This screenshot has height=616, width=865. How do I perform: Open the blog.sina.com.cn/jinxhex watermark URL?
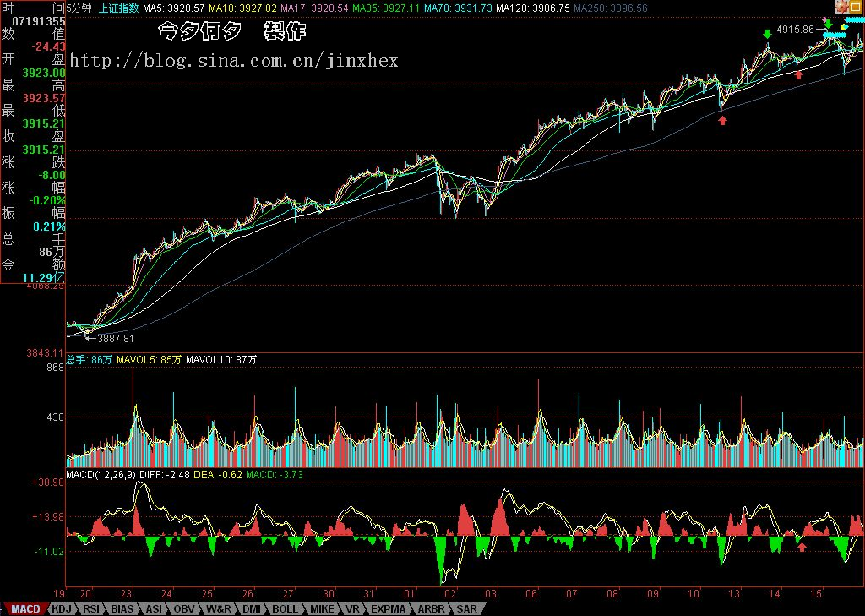(x=234, y=61)
